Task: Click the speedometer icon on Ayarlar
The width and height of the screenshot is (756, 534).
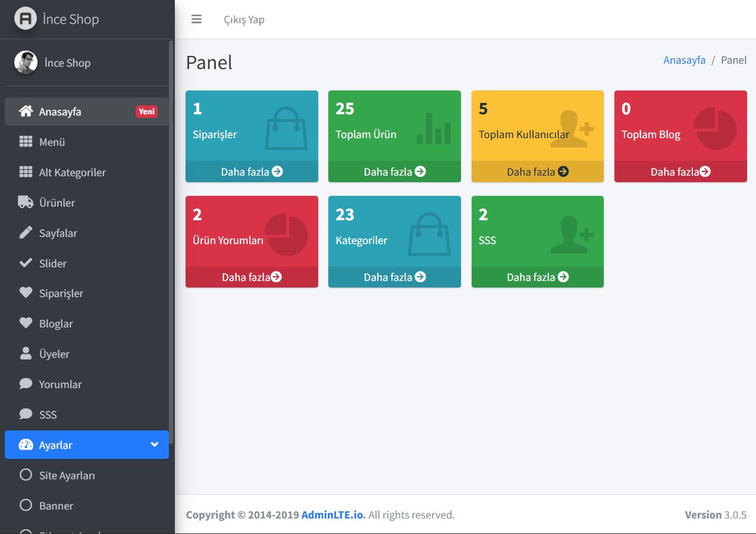Action: [x=24, y=445]
